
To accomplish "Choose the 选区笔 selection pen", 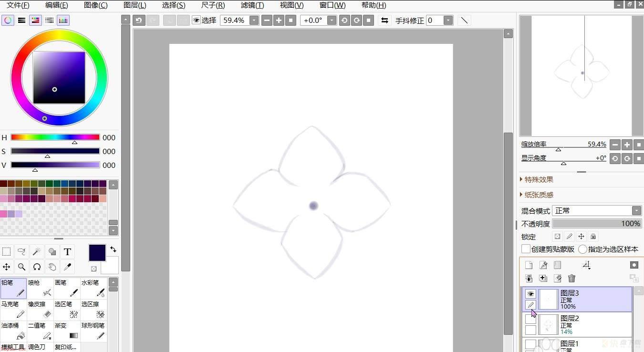I will tap(67, 310).
